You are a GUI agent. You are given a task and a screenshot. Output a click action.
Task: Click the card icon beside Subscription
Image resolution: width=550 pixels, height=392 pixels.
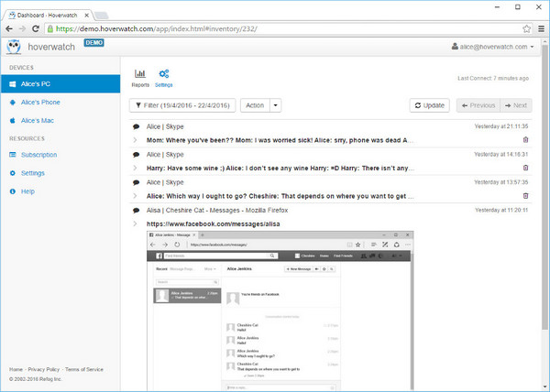tap(13, 155)
